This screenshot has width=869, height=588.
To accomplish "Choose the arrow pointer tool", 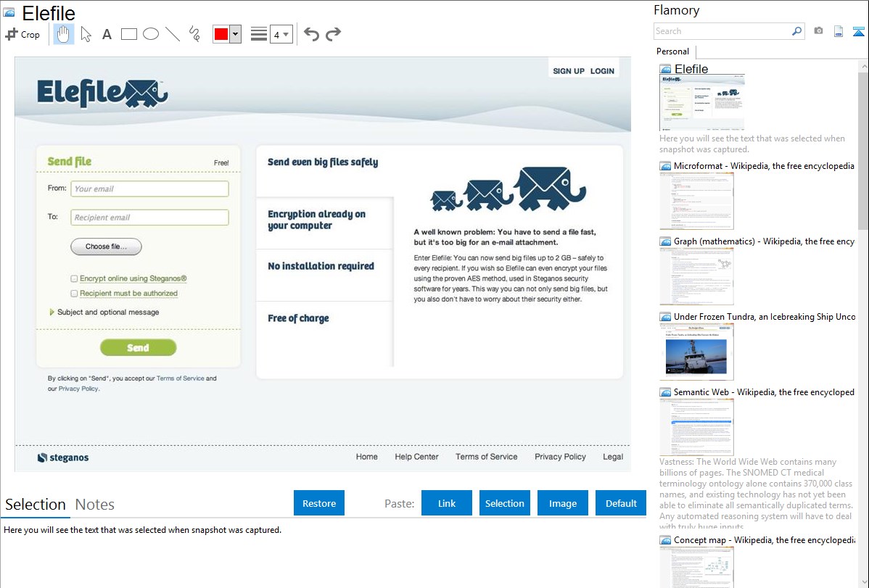I will [86, 34].
